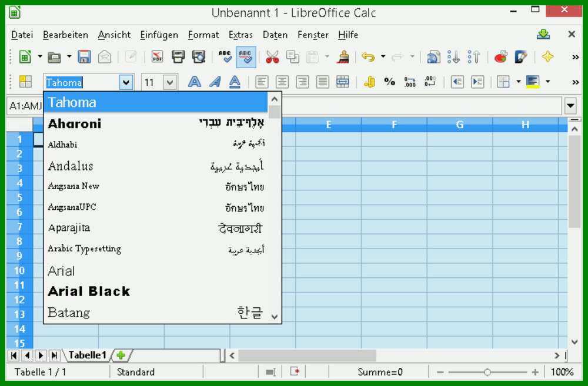Image resolution: width=588 pixels, height=386 pixels.
Task: Click the Print icon
Action: (178, 57)
